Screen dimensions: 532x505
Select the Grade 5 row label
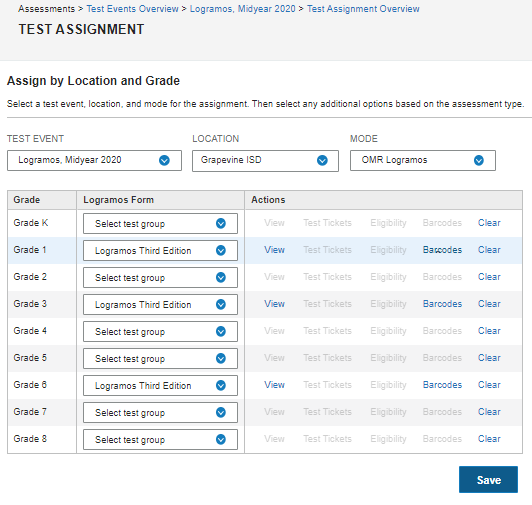coord(30,358)
